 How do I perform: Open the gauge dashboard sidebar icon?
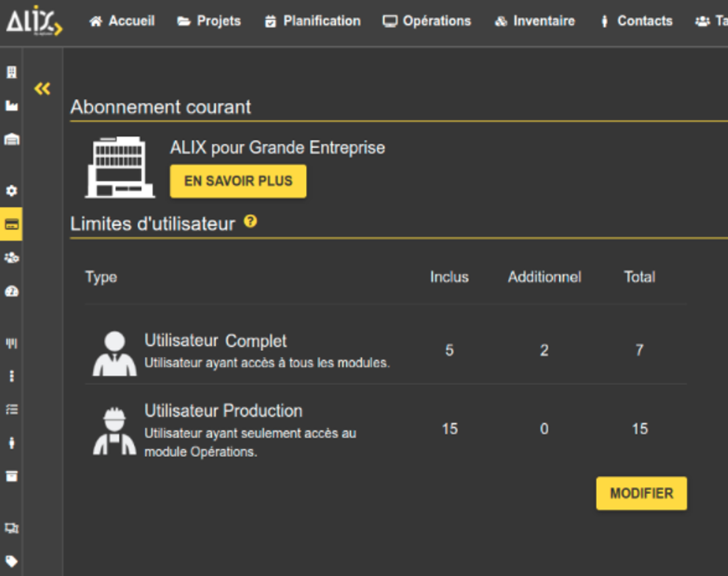click(12, 291)
